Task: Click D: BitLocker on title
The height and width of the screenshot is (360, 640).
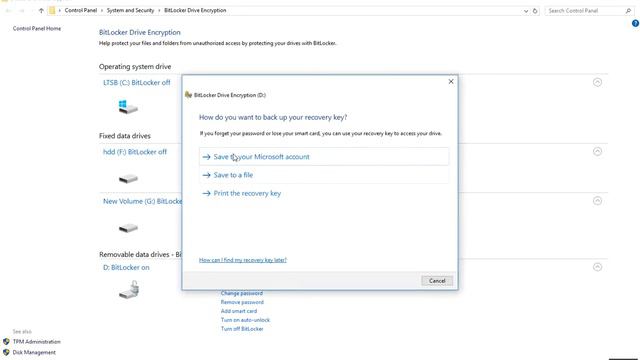Action: pyautogui.click(x=126, y=267)
